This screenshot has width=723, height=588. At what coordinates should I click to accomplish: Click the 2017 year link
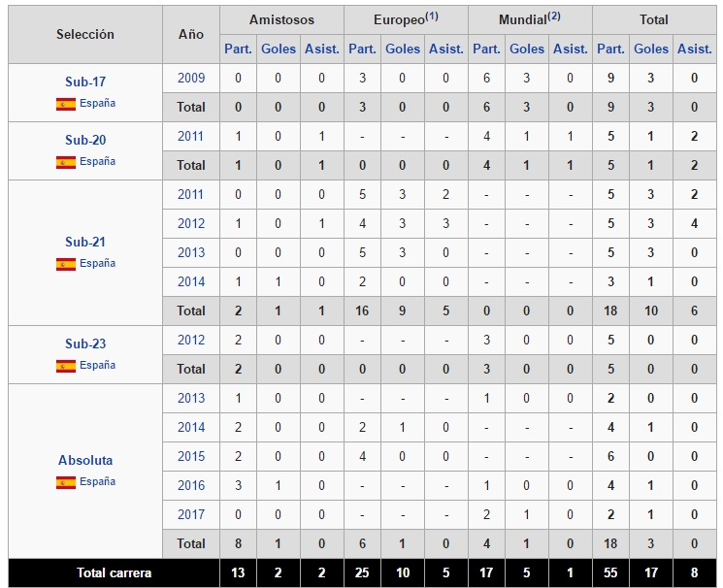pyautogui.click(x=191, y=514)
